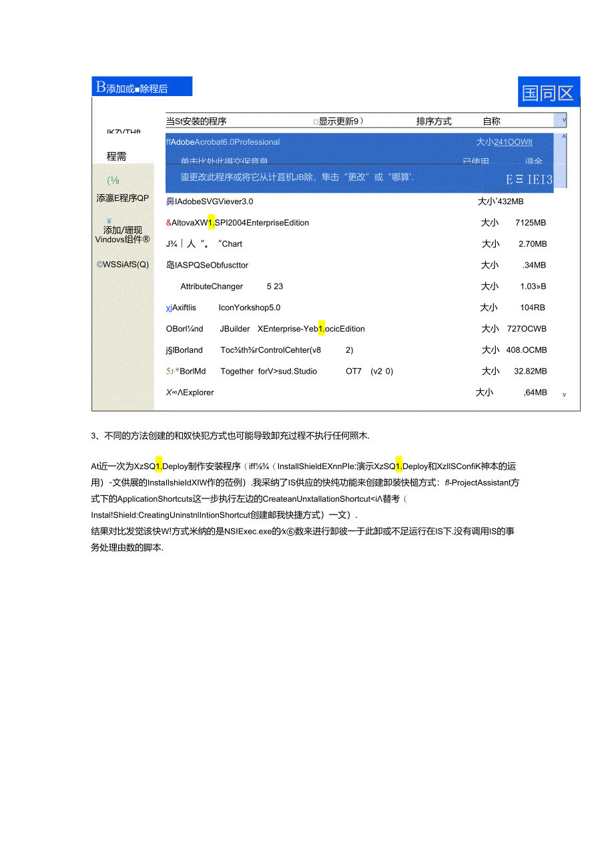Select the Explorer entry icon at list bottom
Viewport: 614px width, 868px height.
tap(169, 392)
